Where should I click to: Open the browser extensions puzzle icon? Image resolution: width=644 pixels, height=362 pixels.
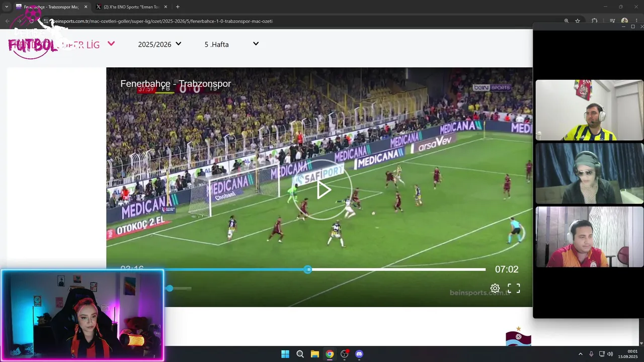[x=595, y=21]
